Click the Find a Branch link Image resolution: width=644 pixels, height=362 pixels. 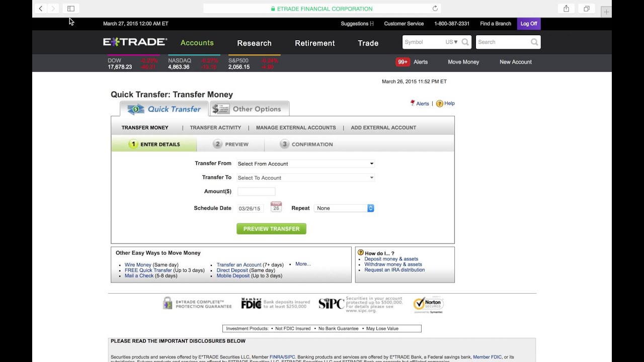[x=496, y=24]
